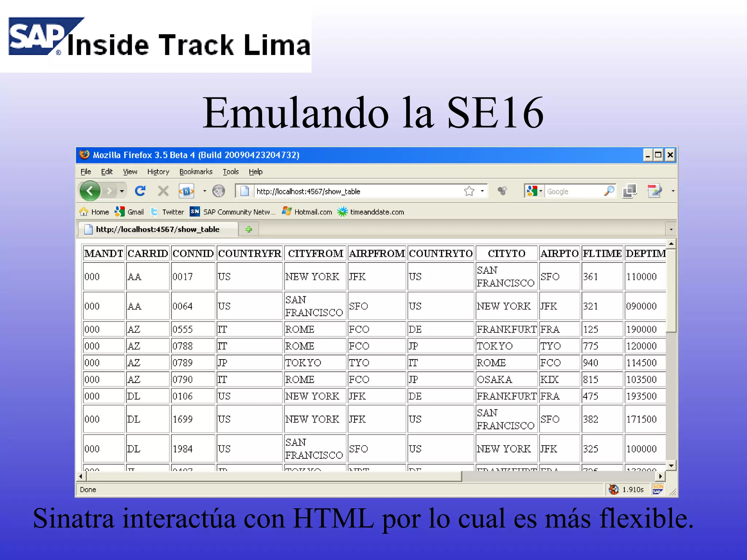This screenshot has height=560, width=747.
Task: Open the list-all-tabs dropdown arrow
Action: 671,229
